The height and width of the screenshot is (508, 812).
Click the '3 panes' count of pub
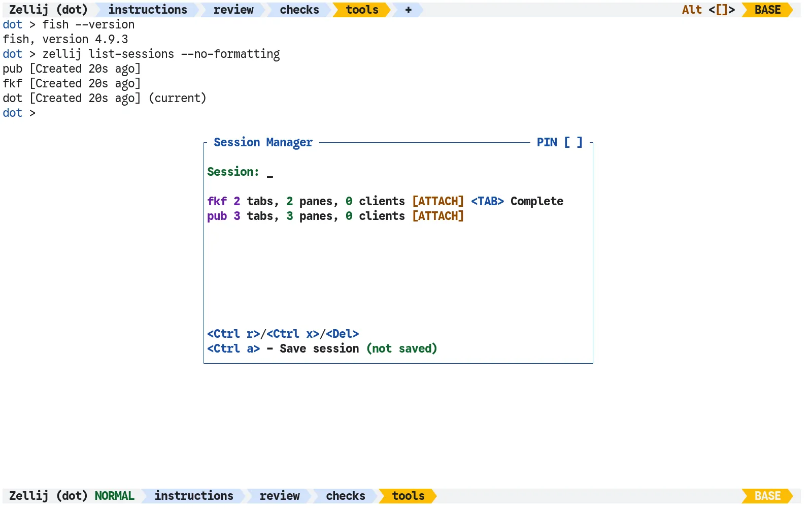[309, 216]
